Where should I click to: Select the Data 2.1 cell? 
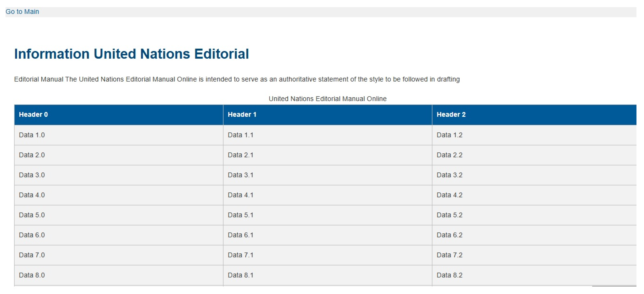pos(328,155)
